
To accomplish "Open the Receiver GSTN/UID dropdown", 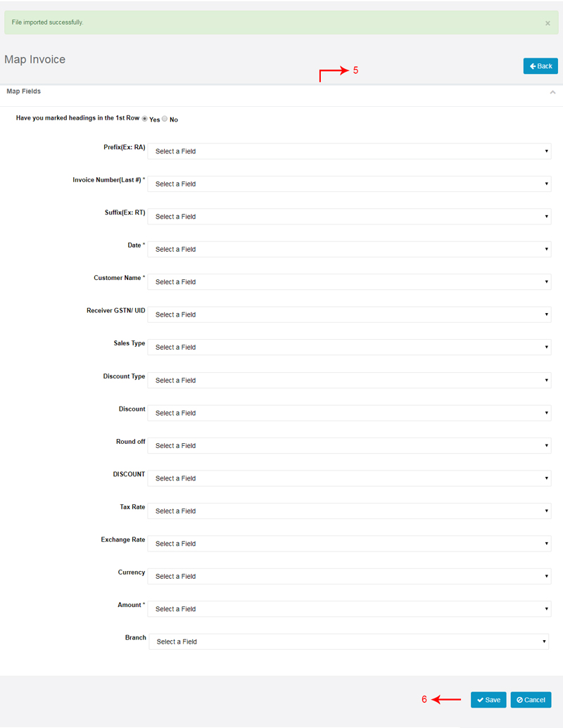I will [x=349, y=314].
